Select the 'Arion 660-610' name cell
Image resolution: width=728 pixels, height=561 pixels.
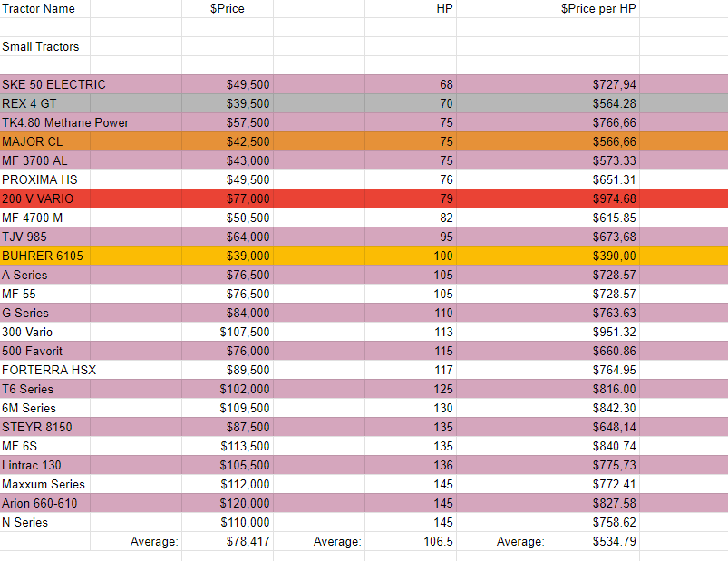coord(45,503)
